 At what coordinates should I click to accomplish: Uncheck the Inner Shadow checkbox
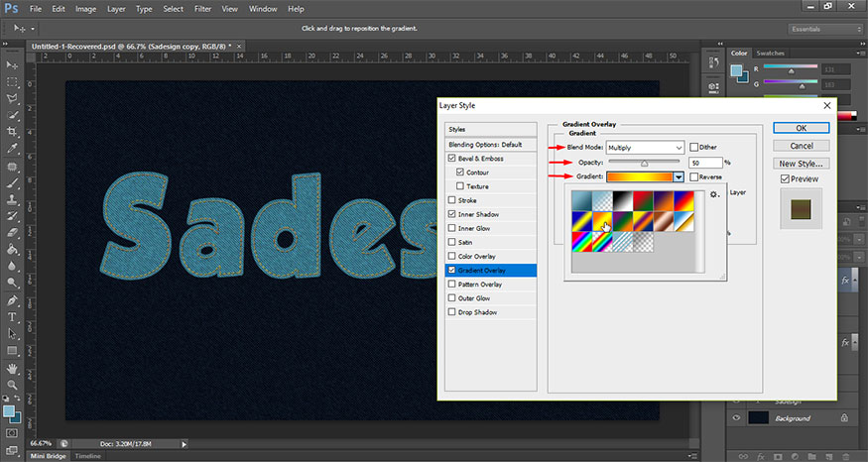(451, 214)
